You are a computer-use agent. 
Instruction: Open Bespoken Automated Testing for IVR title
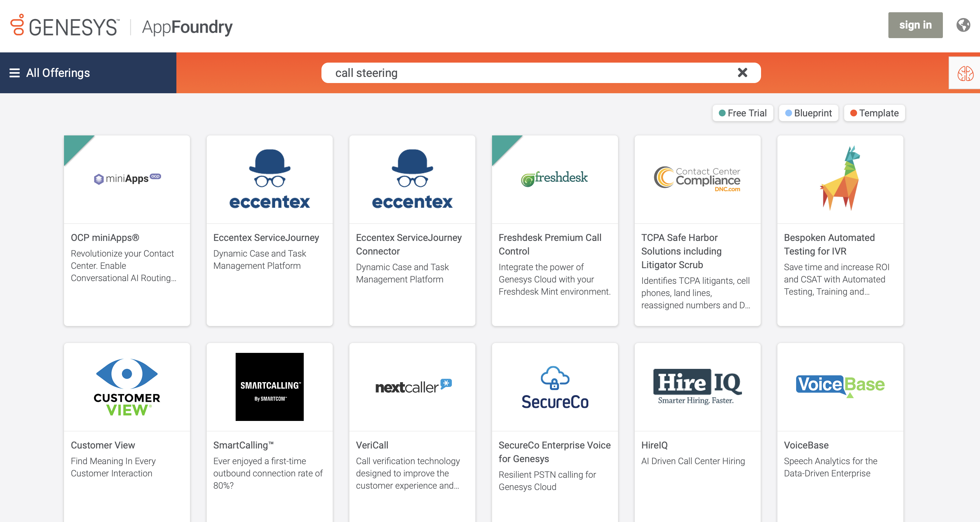[x=829, y=244]
